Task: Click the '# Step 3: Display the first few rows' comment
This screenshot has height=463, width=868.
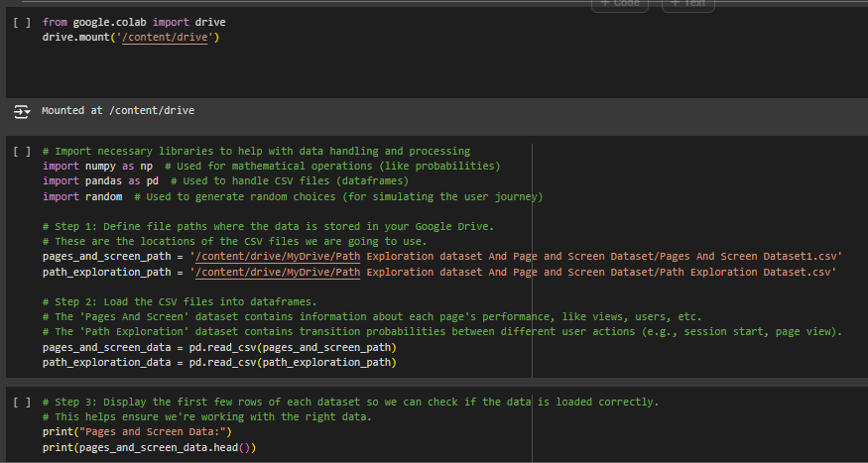Action: (351, 402)
